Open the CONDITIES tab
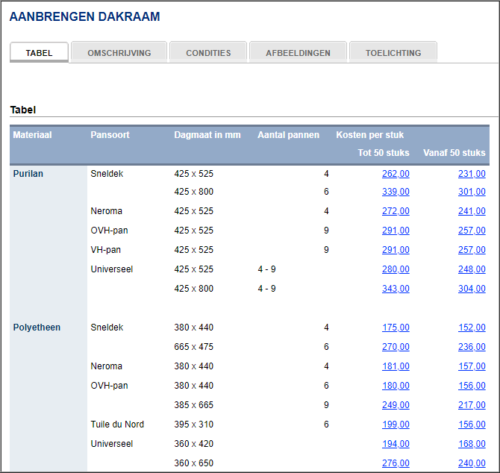The height and width of the screenshot is (473, 500). tap(208, 53)
